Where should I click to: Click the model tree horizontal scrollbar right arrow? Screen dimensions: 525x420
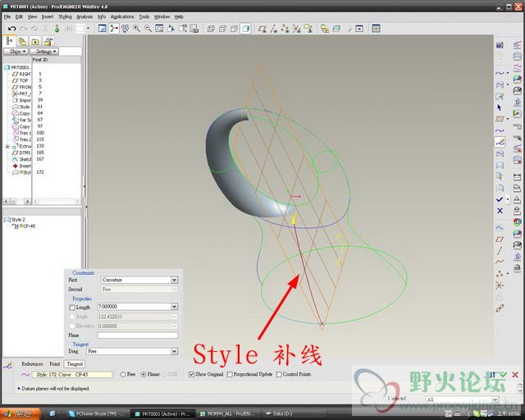pos(27,201)
